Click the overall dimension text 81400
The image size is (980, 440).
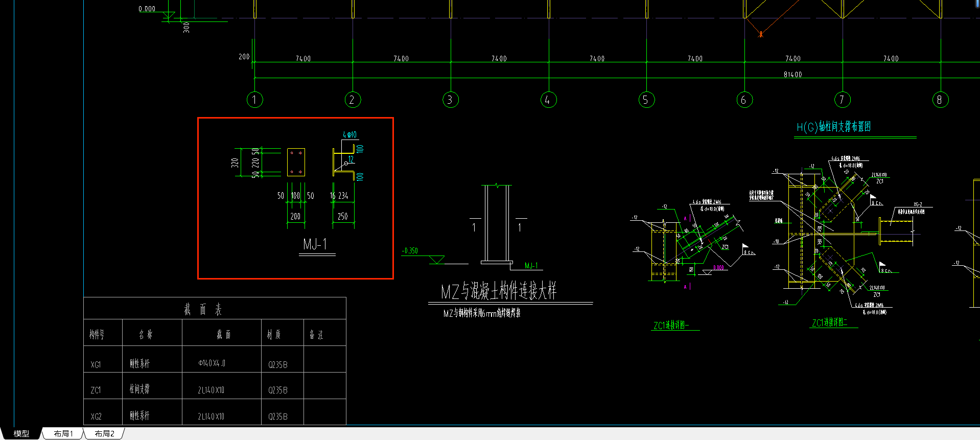coord(792,75)
